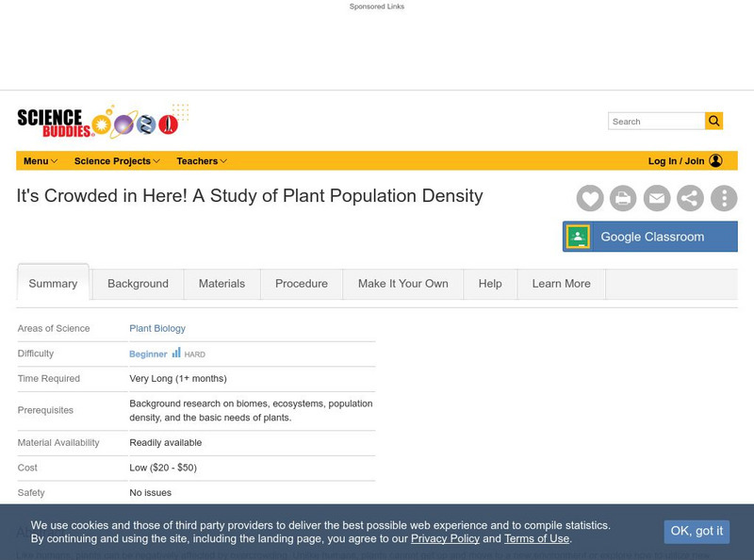Click the print icon
754x560 pixels.
click(623, 198)
